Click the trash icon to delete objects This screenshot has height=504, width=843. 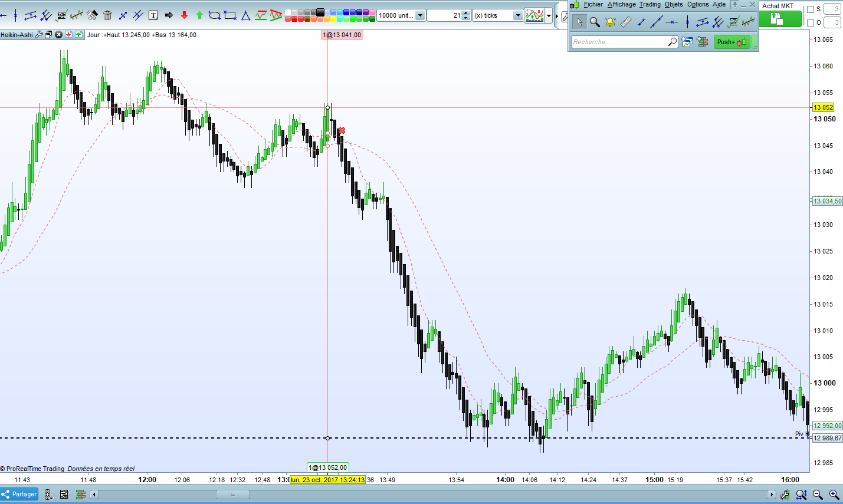pyautogui.click(x=107, y=15)
